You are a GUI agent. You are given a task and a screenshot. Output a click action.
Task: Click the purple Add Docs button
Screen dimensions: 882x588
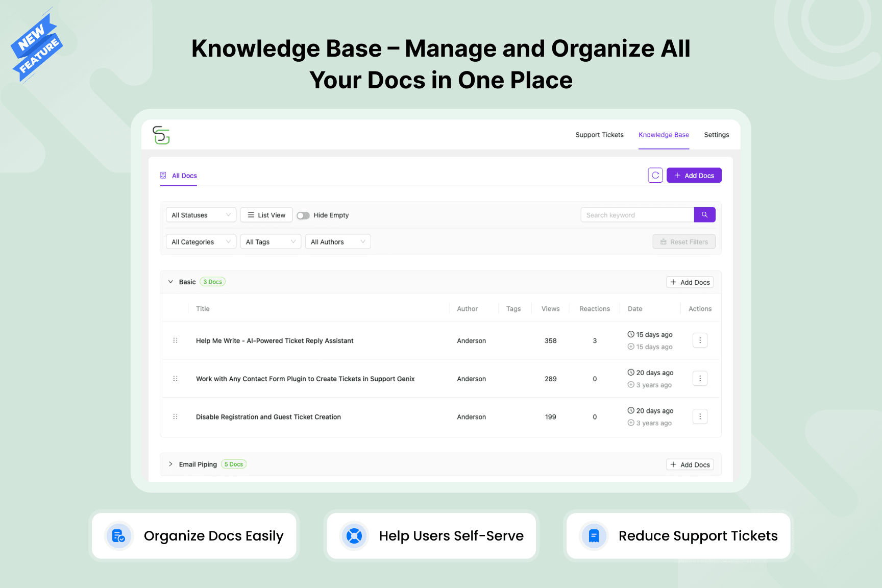pos(694,175)
